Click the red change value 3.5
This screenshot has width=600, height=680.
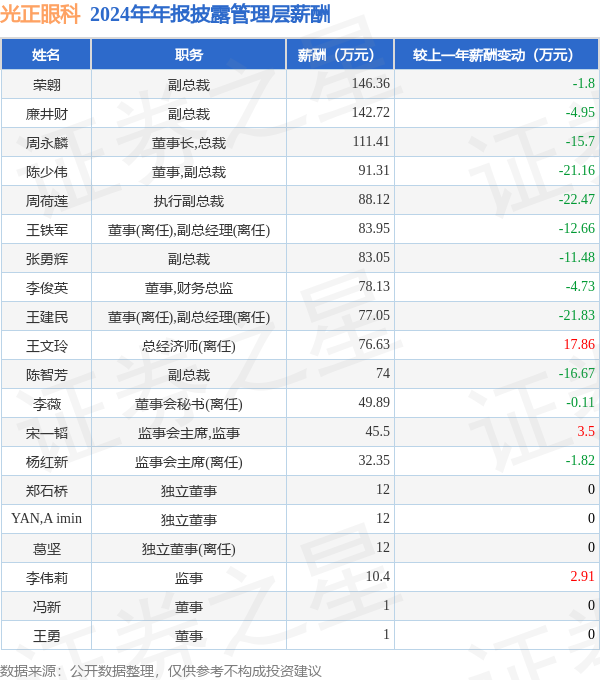click(586, 432)
